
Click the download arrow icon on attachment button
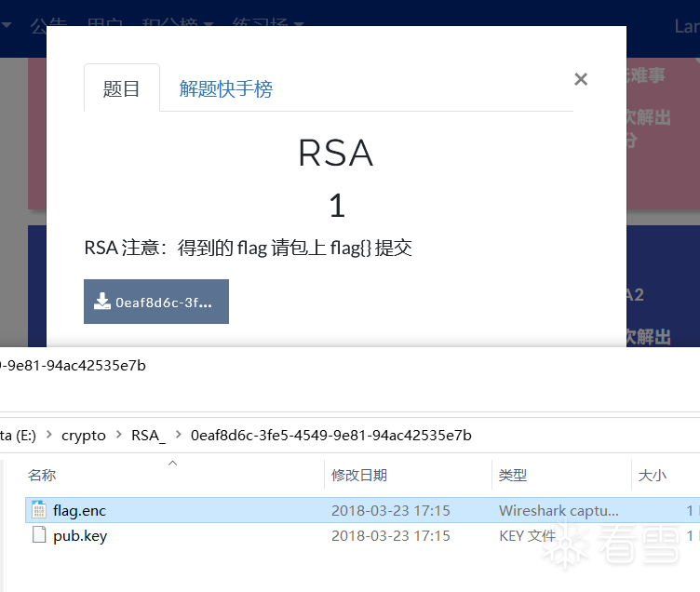tap(102, 302)
